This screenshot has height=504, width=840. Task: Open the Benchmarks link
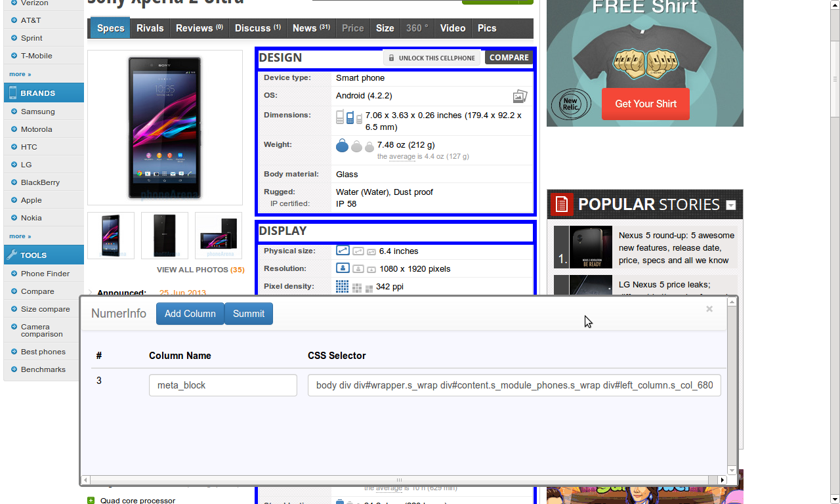(43, 369)
